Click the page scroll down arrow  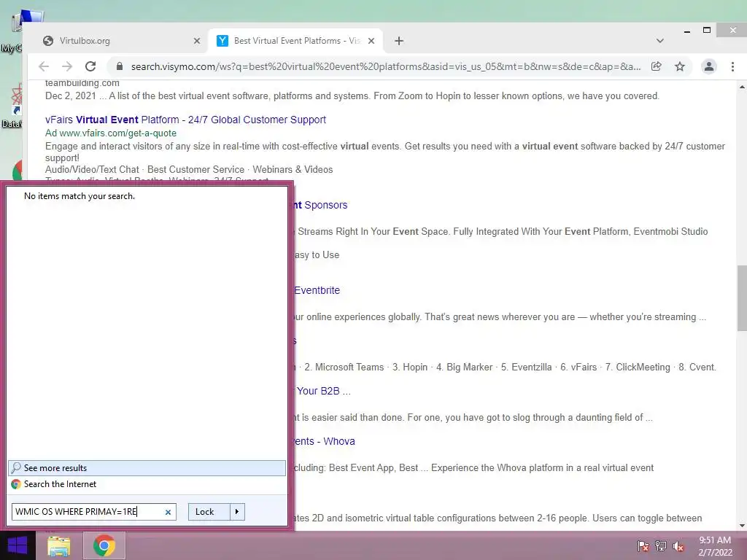pos(742,526)
